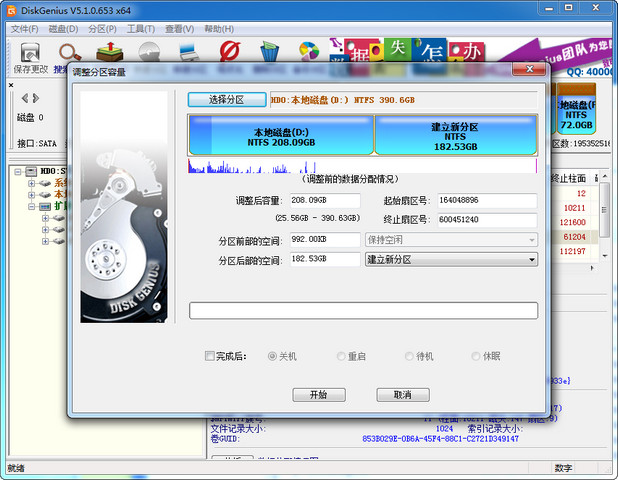Click the 开始 button
The height and width of the screenshot is (480, 618).
319,394
